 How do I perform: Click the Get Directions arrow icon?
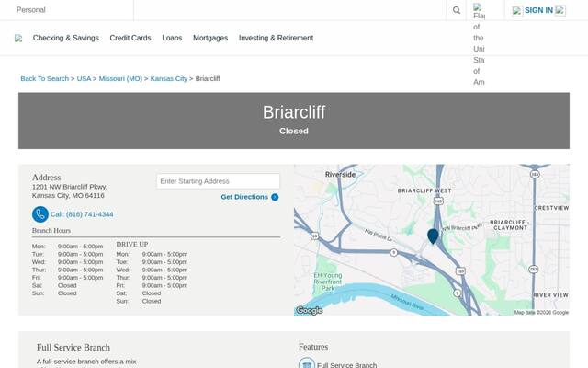tap(275, 197)
